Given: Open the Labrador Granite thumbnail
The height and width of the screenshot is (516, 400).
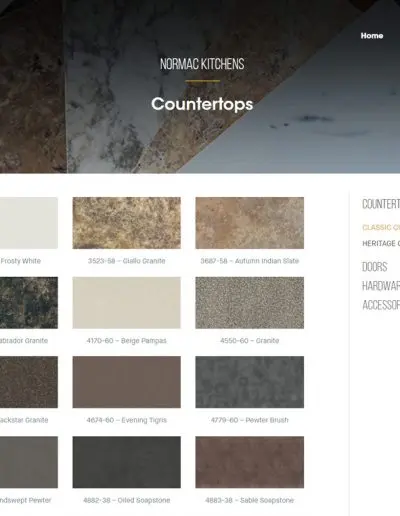Looking at the screenshot, I should click(x=29, y=303).
